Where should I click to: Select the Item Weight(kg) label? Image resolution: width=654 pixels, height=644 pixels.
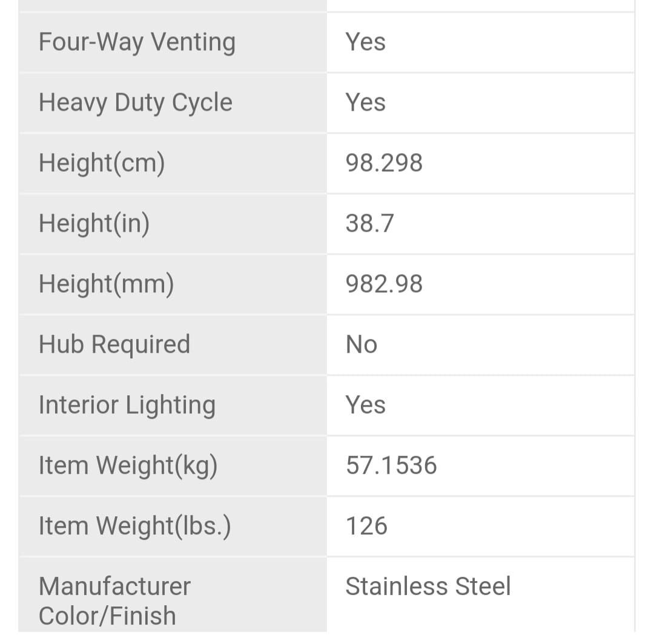pos(128,466)
